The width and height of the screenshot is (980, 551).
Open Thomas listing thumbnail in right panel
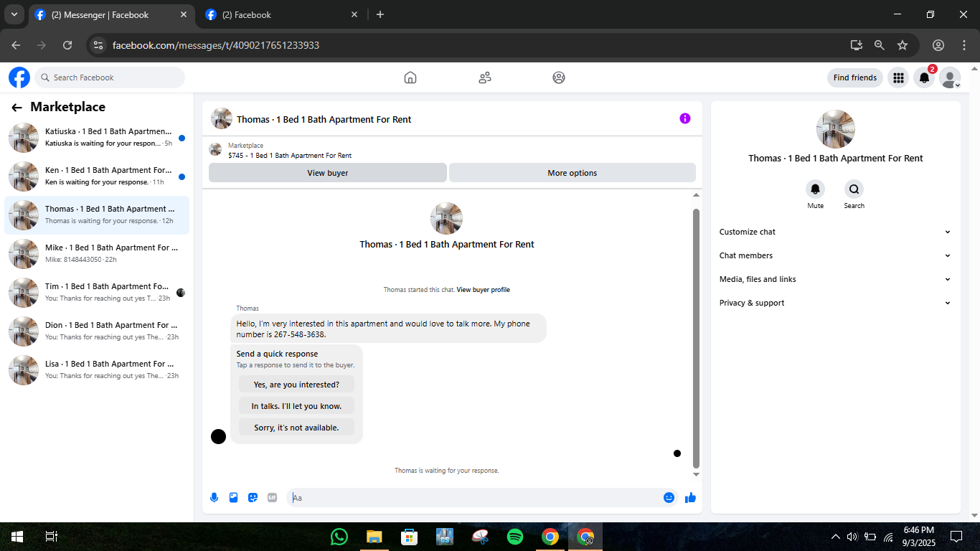(x=836, y=129)
